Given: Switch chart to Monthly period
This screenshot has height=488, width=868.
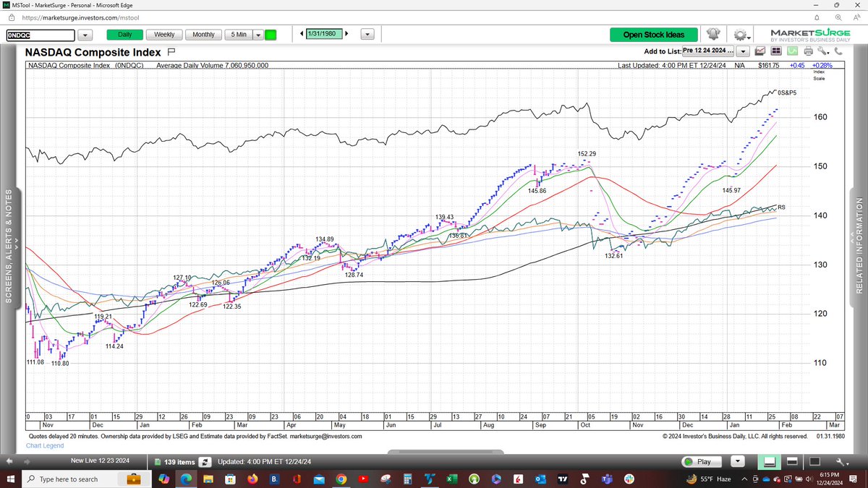Looking at the screenshot, I should coord(203,34).
